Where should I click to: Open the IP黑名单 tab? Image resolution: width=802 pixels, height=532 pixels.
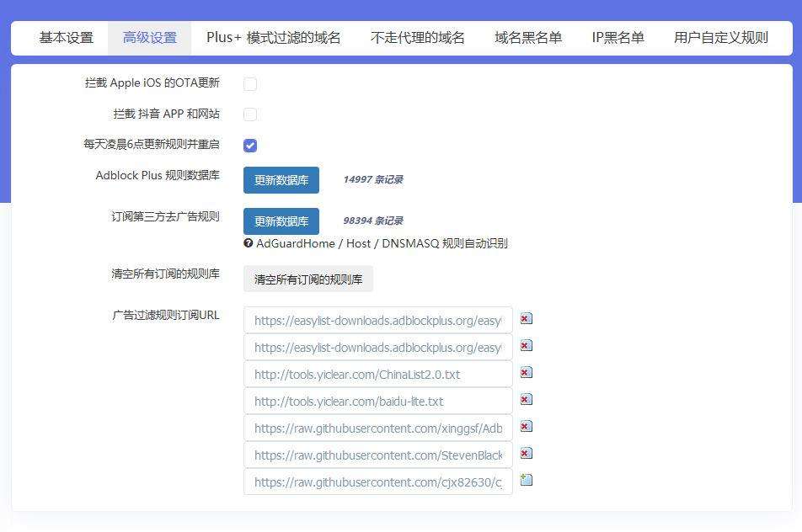point(617,37)
